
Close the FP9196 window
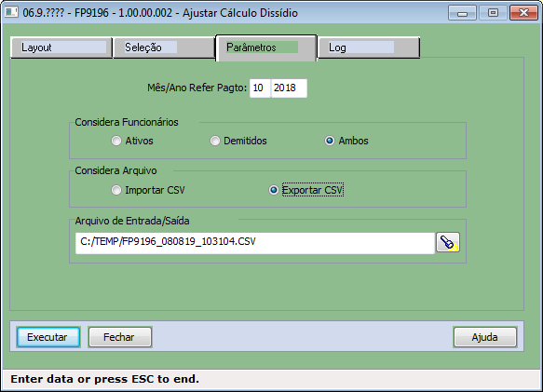pos(523,13)
